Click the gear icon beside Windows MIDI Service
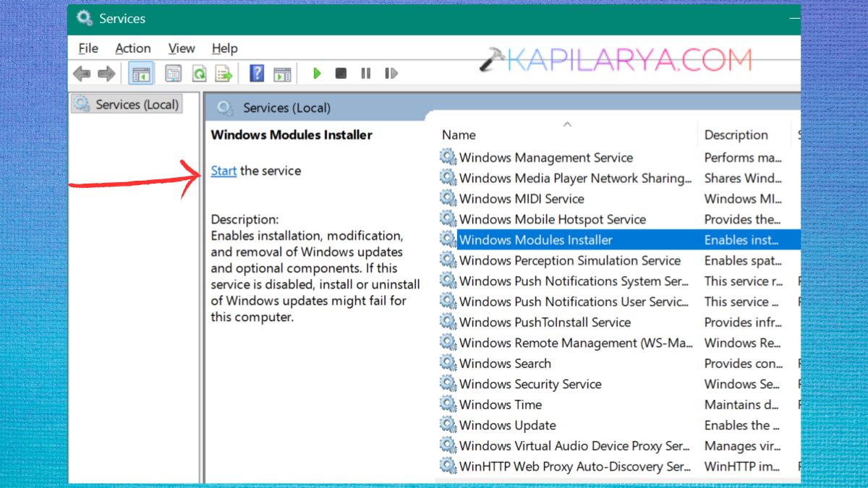The width and height of the screenshot is (868, 488). click(448, 198)
